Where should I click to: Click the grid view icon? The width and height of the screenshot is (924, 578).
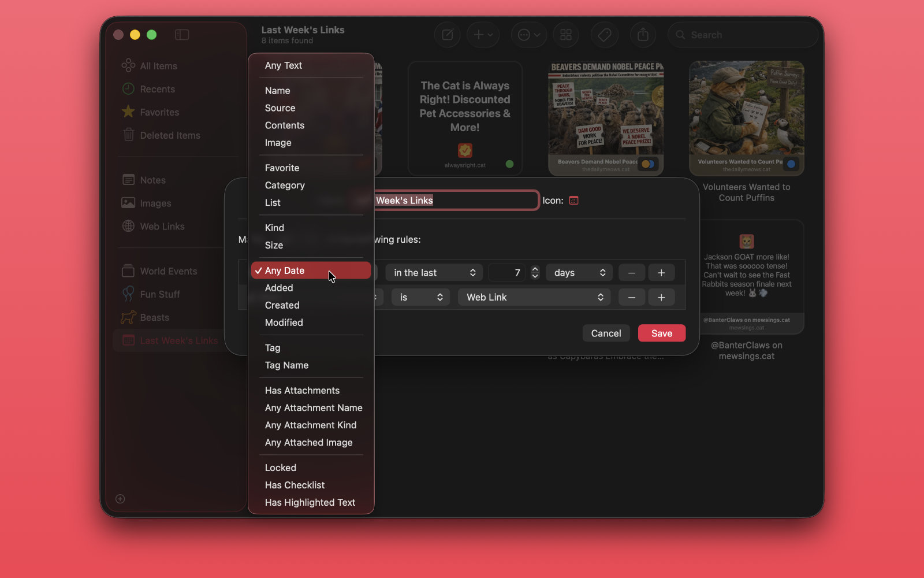(x=565, y=35)
